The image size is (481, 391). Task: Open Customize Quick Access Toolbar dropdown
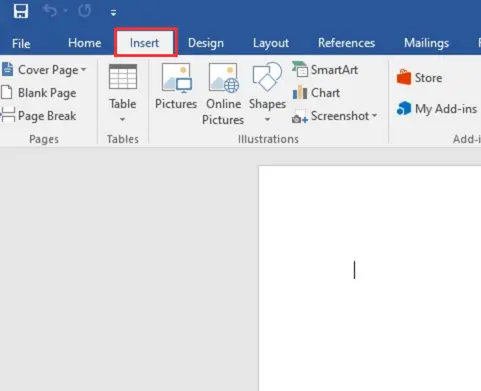tap(113, 13)
